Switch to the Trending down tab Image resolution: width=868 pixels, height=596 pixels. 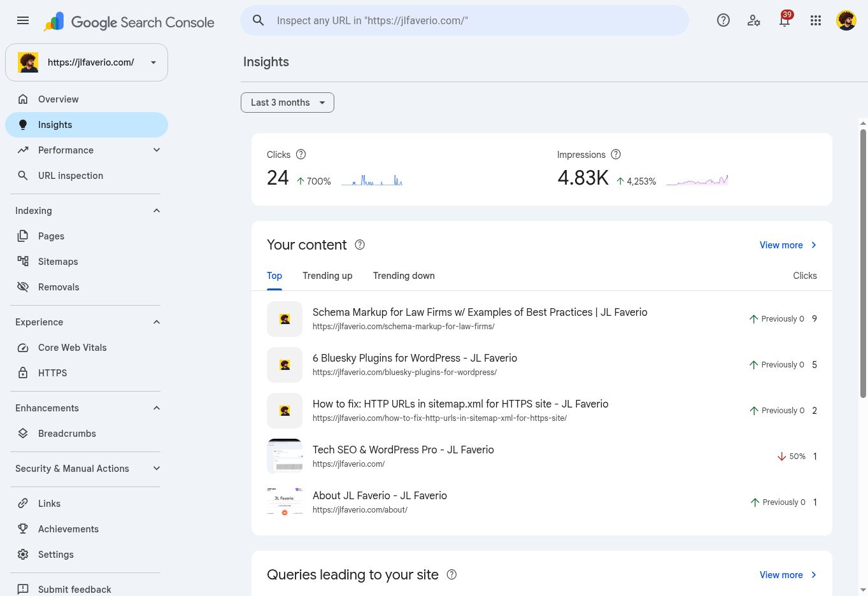[404, 276]
